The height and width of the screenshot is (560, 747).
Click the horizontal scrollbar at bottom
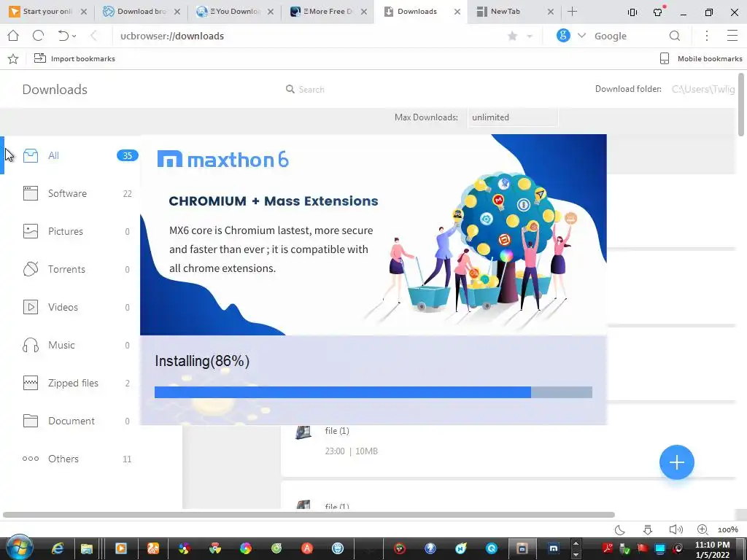click(x=309, y=515)
